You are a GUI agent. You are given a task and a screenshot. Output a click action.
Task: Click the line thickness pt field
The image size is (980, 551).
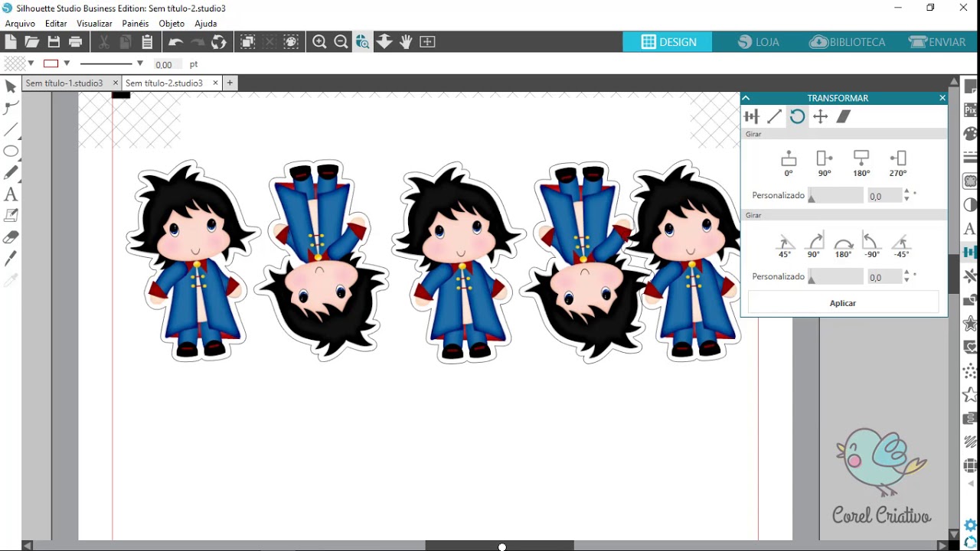point(169,64)
